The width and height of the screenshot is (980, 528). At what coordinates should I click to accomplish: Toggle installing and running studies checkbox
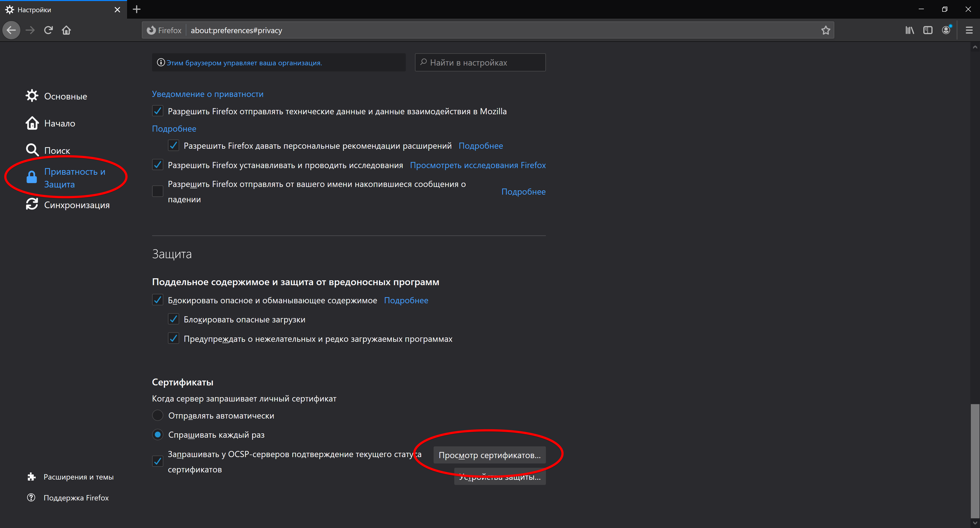157,165
